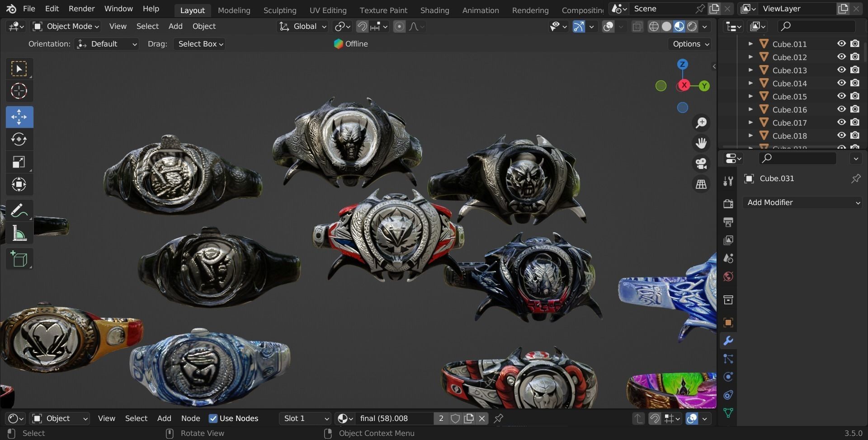868x440 pixels.
Task: Activate the Move tool in the toolbar
Action: pyautogui.click(x=19, y=117)
